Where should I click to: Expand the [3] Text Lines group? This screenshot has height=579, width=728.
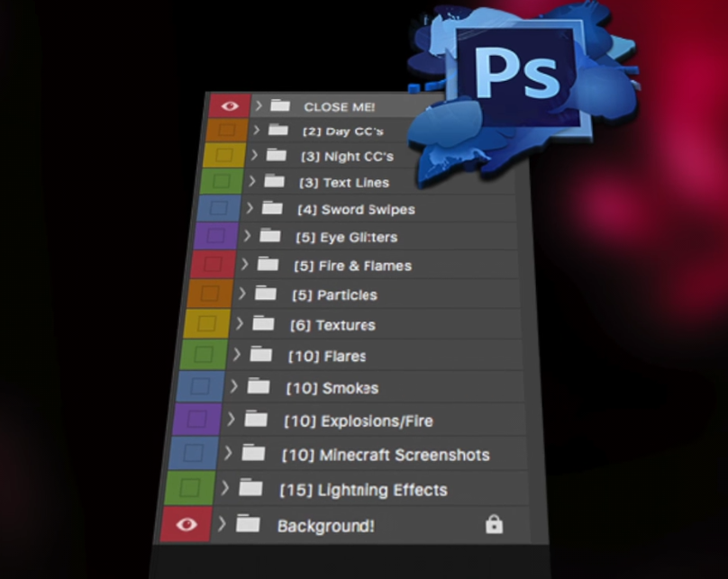(251, 181)
